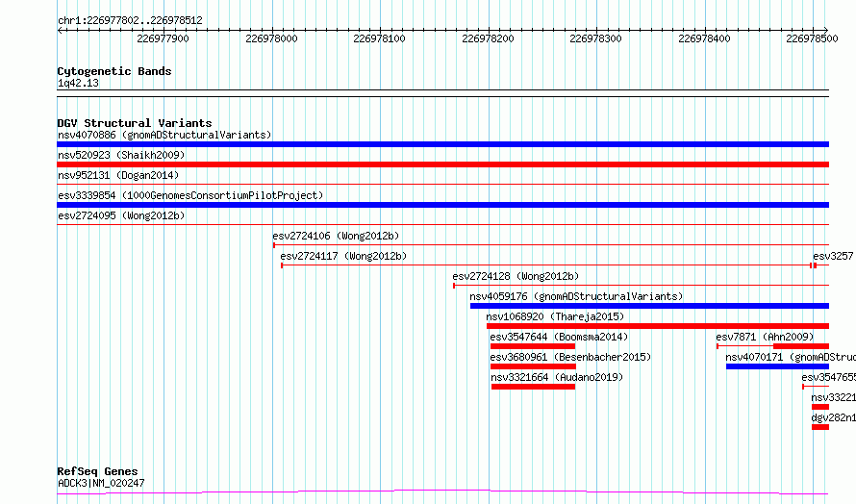Image resolution: width=856 pixels, height=504 pixels.
Task: Click the nsv4070171 blue variant bar
Action: (x=777, y=366)
